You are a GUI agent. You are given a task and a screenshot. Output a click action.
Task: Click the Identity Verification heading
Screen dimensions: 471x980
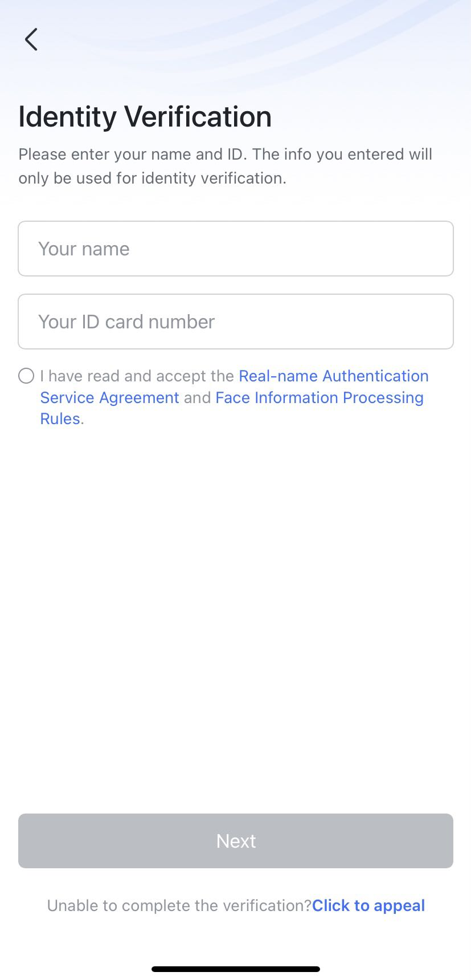point(145,117)
